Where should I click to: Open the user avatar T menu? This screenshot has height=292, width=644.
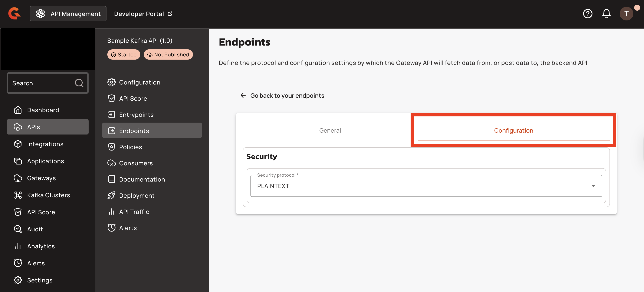tap(626, 14)
